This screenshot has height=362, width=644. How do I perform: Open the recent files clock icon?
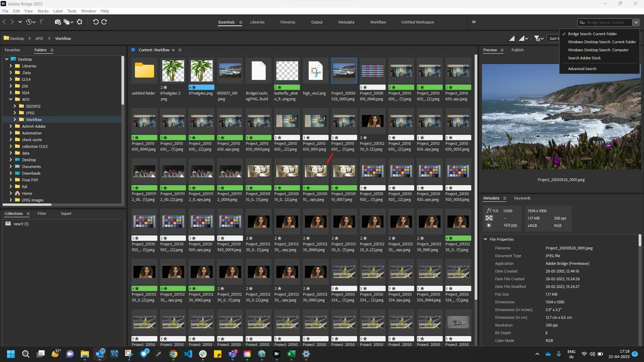tap(29, 22)
